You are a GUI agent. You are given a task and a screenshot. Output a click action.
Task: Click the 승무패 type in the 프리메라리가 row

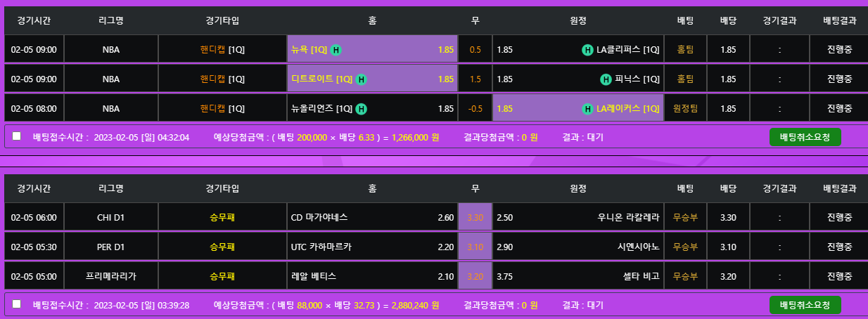(222, 277)
